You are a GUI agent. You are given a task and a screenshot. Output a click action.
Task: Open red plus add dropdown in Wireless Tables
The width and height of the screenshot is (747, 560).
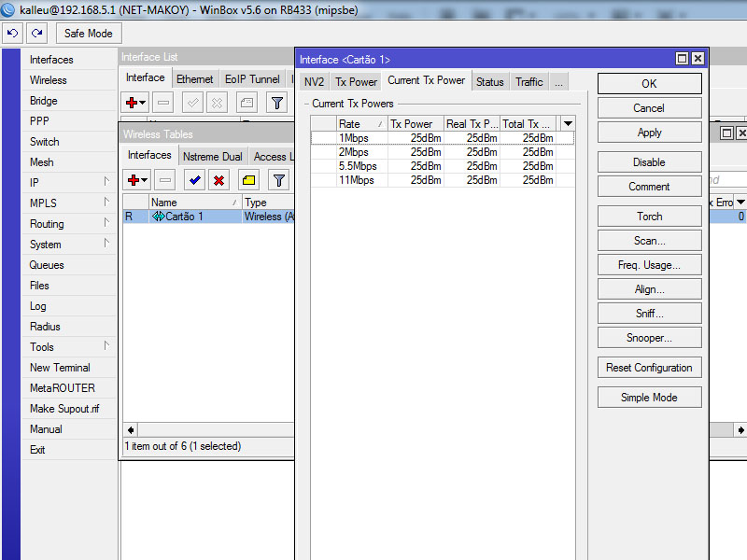coord(136,180)
